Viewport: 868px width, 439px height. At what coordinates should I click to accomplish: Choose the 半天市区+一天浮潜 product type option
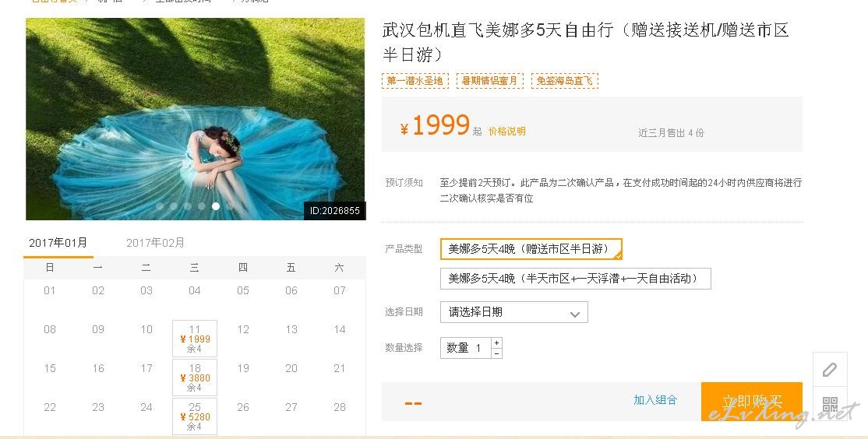pos(575,279)
